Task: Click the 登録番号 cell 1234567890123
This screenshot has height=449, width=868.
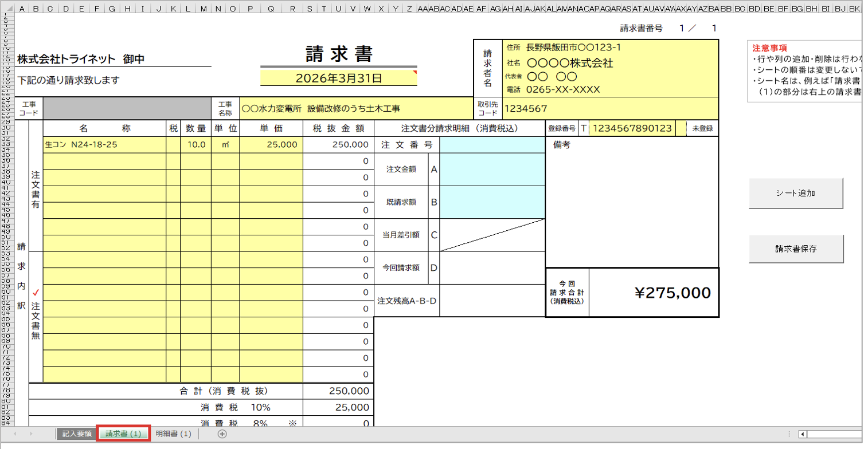Action: (631, 128)
